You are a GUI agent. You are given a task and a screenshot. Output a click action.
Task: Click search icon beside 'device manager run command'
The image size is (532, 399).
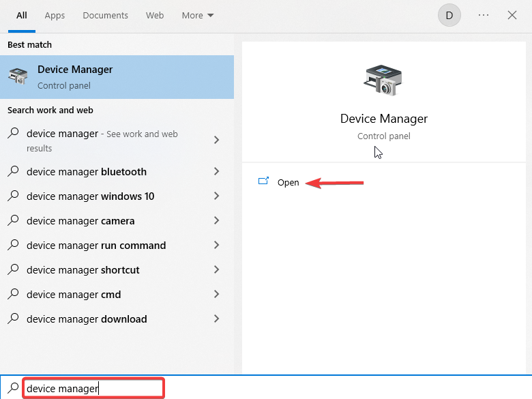[x=13, y=244]
